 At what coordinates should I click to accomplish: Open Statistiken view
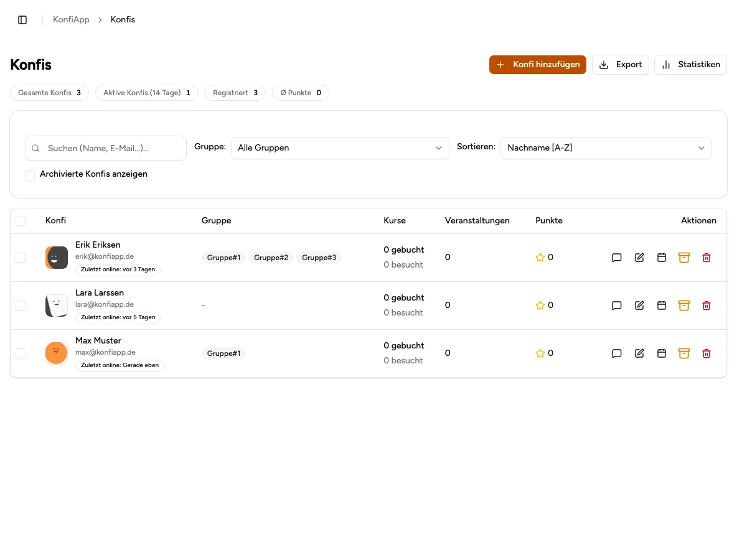(690, 65)
